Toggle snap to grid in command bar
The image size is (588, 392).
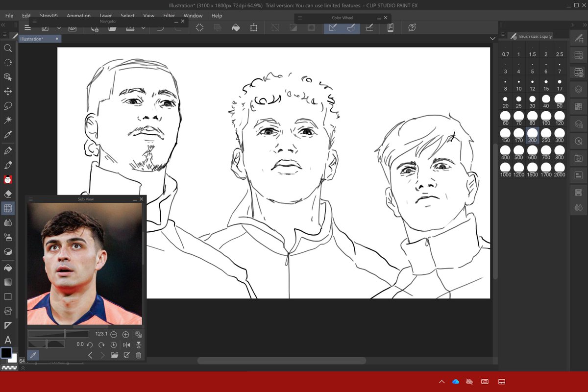[369, 28]
